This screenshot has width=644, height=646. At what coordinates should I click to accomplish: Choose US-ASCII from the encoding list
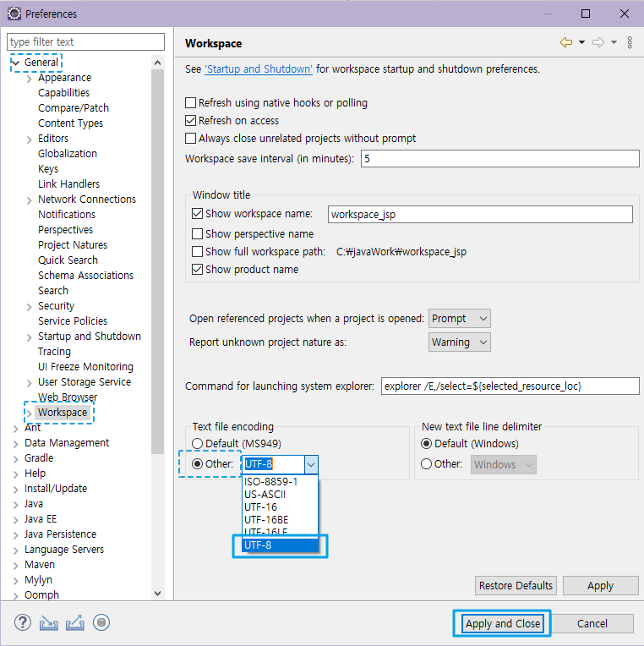[x=280, y=495]
